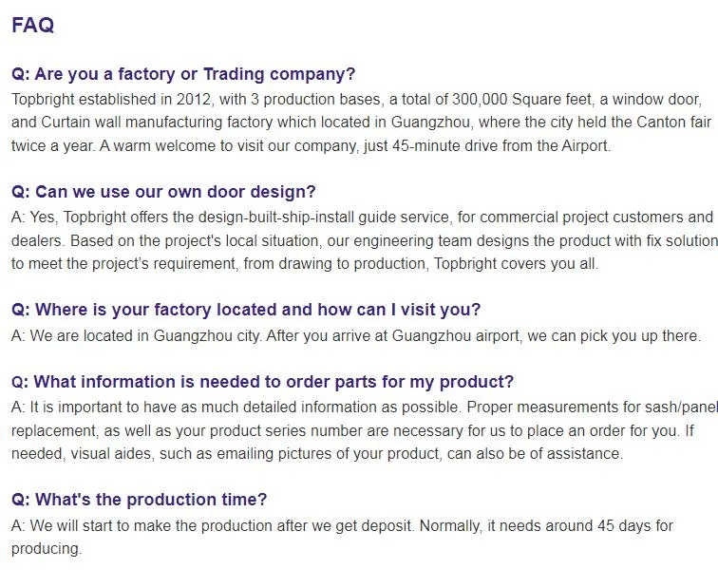Click the text "from drawing to production"

[331, 264]
